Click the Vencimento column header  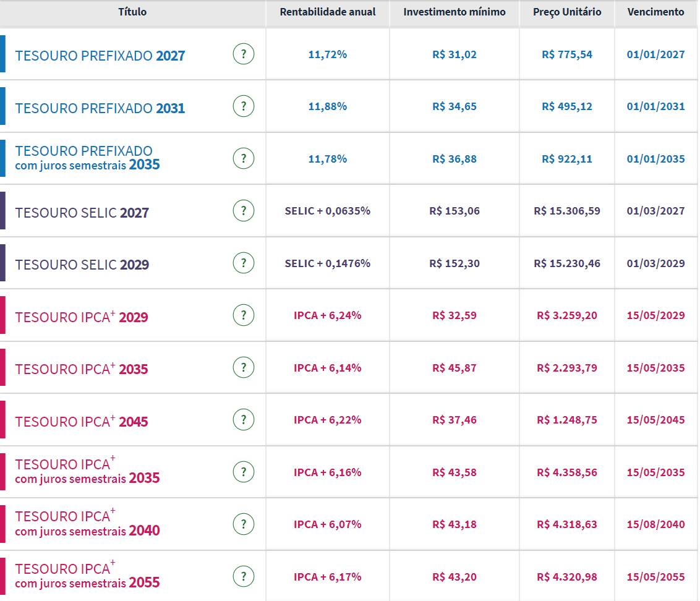click(x=655, y=12)
